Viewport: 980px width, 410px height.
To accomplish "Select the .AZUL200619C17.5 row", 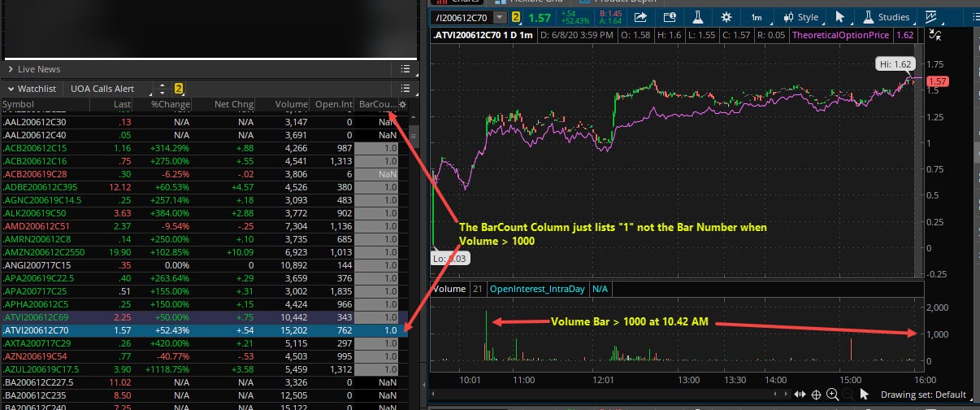I will [x=203, y=369].
